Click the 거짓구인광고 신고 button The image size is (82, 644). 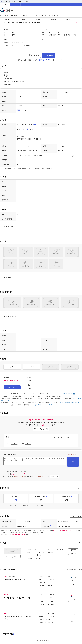point(76,516)
